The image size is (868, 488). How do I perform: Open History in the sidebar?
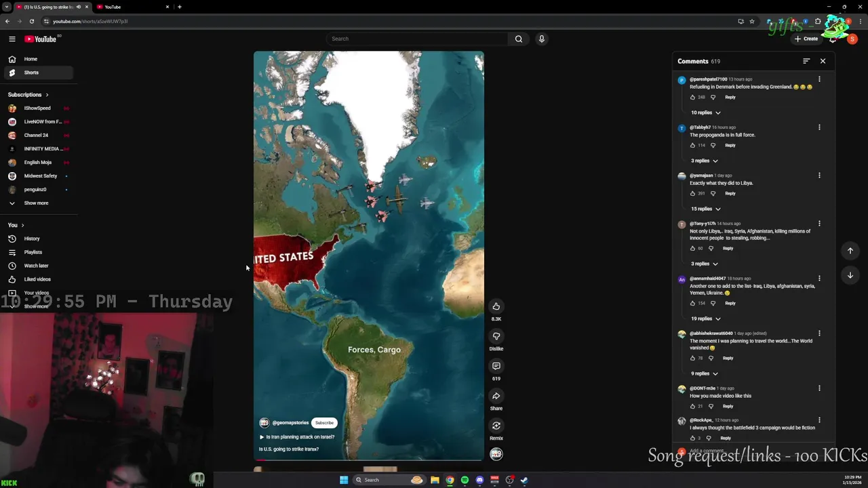click(38, 239)
